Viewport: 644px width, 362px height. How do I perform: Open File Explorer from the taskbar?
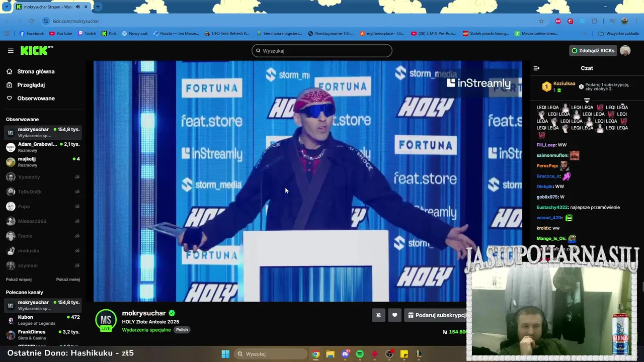(330, 354)
